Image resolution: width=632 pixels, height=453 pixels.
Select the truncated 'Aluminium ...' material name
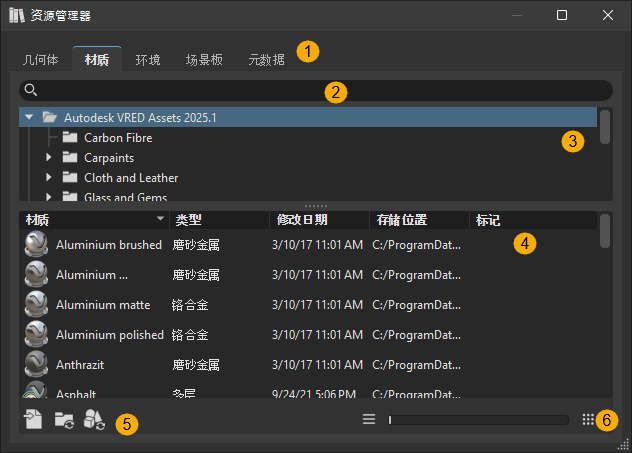92,275
